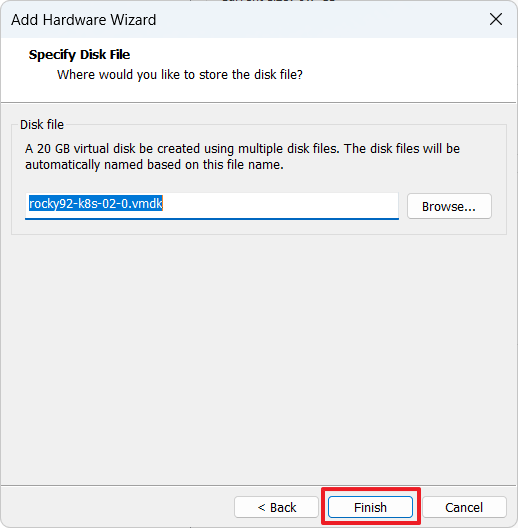Click the 'A 20 GB virtual disk' description text
The image size is (518, 528).
[x=242, y=157]
